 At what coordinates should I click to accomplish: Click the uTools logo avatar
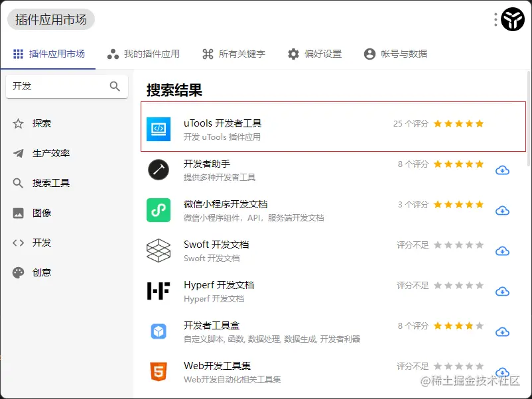tap(512, 19)
